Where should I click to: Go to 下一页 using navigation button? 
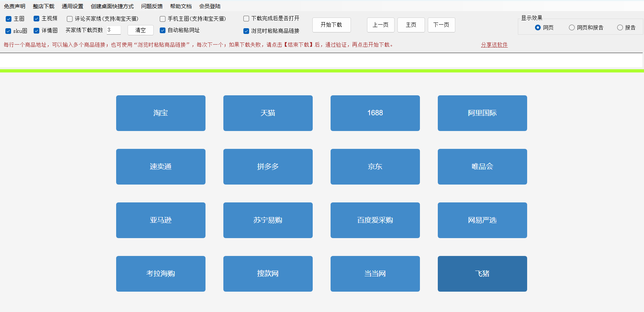tap(441, 25)
